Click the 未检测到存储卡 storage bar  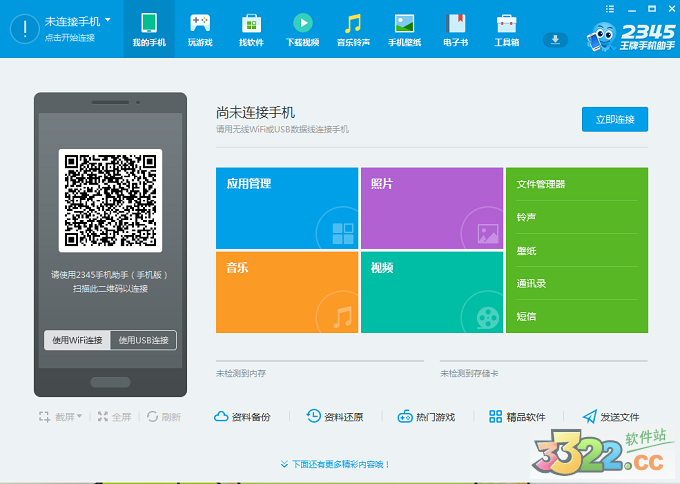[544, 361]
